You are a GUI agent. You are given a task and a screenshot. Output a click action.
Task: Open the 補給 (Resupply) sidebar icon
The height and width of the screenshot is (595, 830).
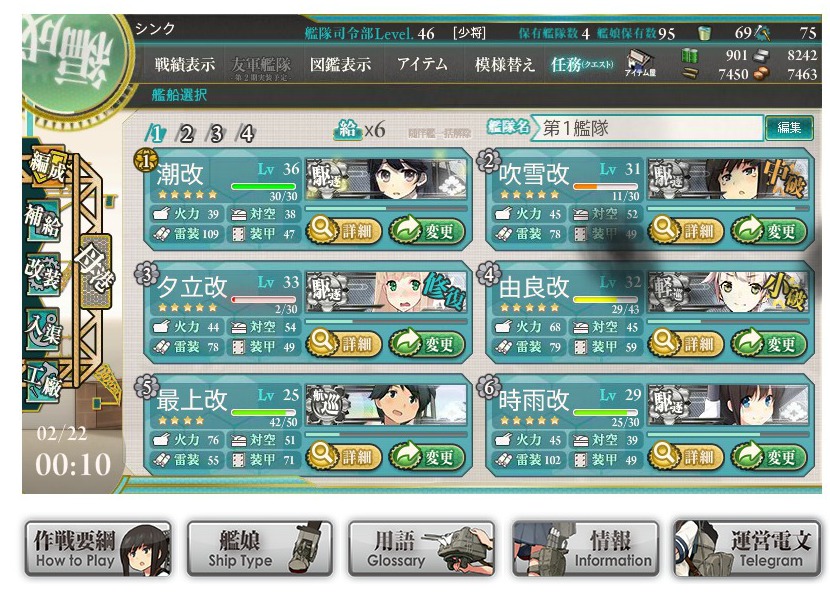tap(44, 220)
